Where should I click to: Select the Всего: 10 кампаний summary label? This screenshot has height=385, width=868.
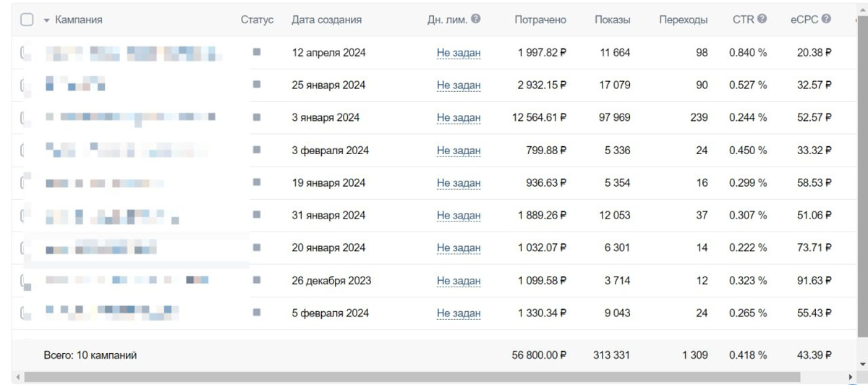[x=90, y=355]
